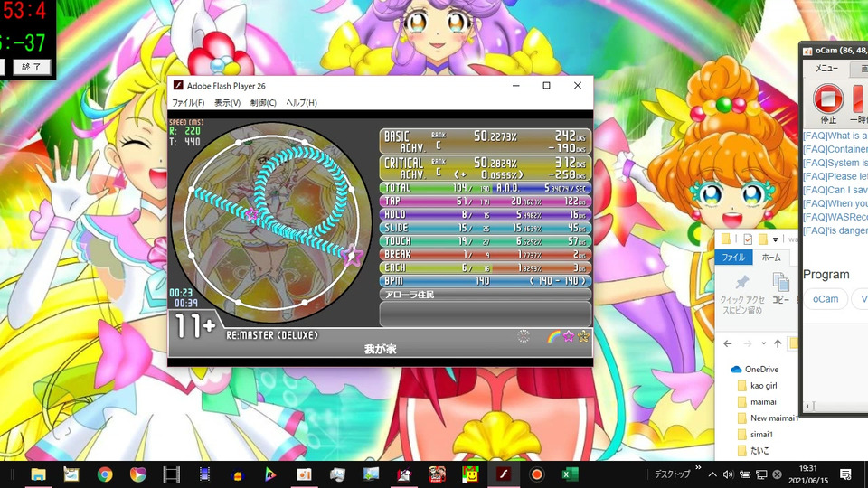Open the [FAQ]Please let link
This screenshot has height=488, width=868.
point(835,176)
